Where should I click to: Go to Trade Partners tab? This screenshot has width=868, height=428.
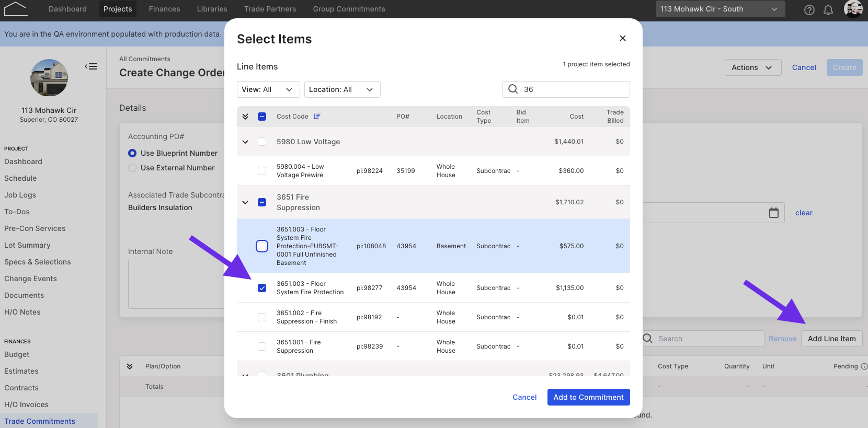270,9
